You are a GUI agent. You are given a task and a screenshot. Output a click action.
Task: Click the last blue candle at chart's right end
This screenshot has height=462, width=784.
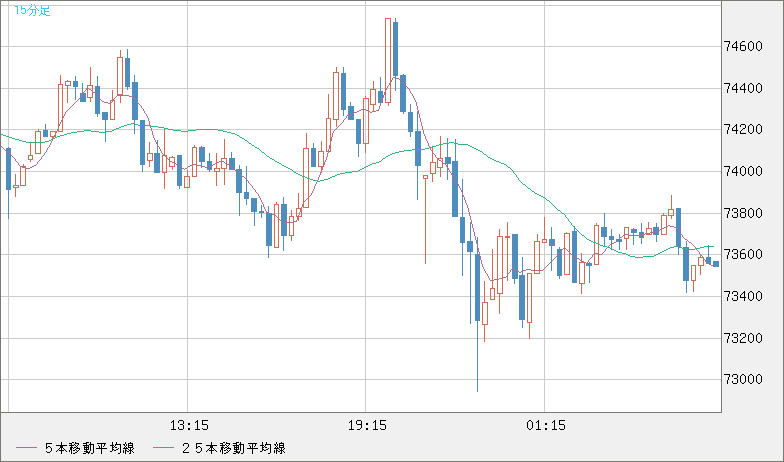tap(716, 264)
